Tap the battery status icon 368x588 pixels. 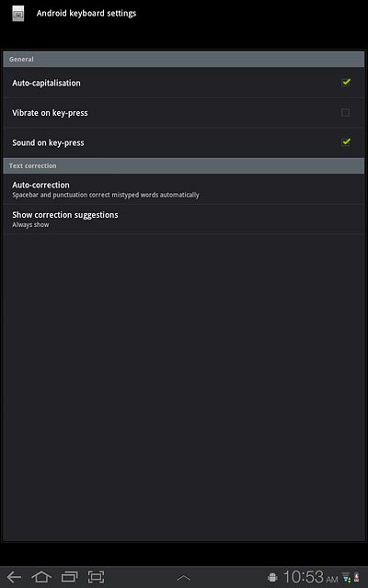[x=356, y=578]
